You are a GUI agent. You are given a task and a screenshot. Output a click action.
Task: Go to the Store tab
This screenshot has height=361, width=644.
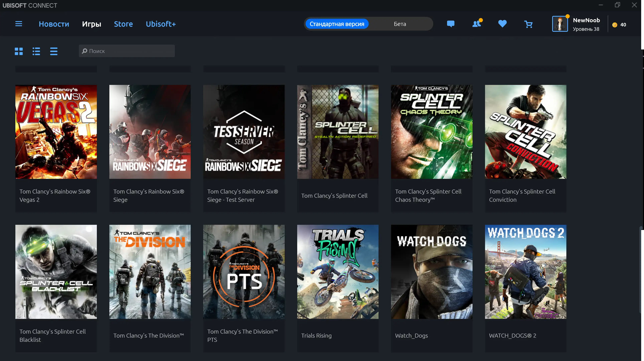[123, 24]
